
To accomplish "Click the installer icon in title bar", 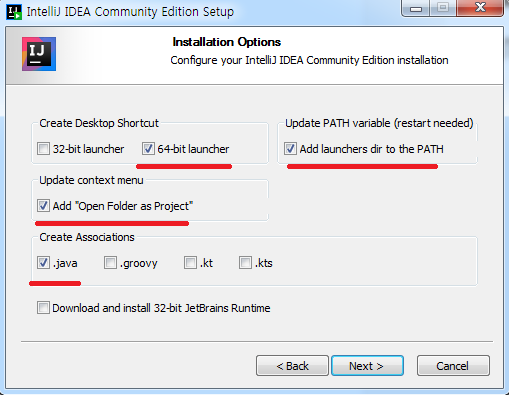I will [x=14, y=12].
